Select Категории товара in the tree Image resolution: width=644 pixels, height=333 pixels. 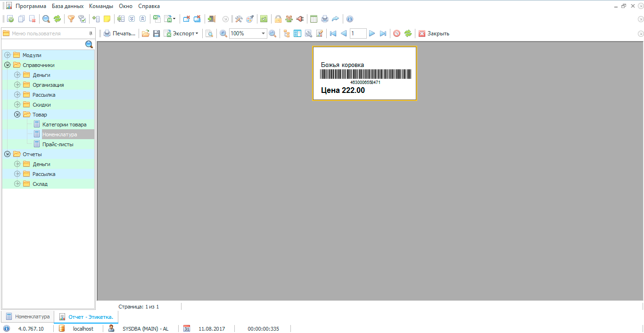65,125
